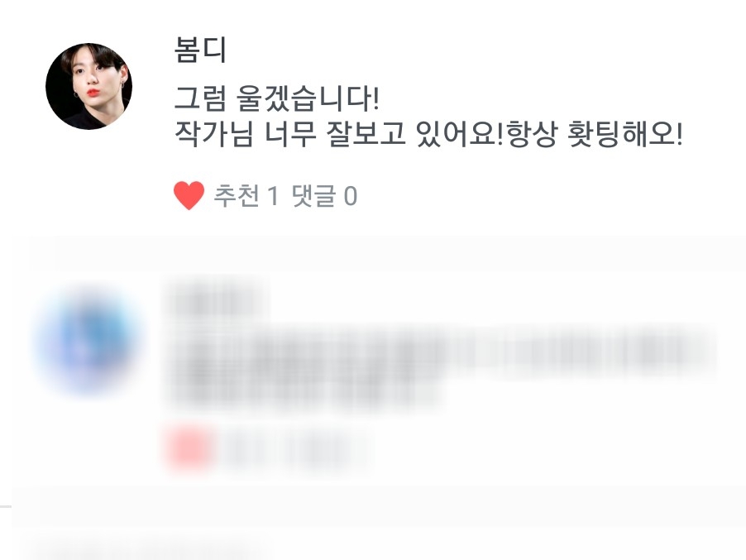746x560 pixels.
Task: Select the comment line 그럼 울겠습니다!
Action: point(276,98)
